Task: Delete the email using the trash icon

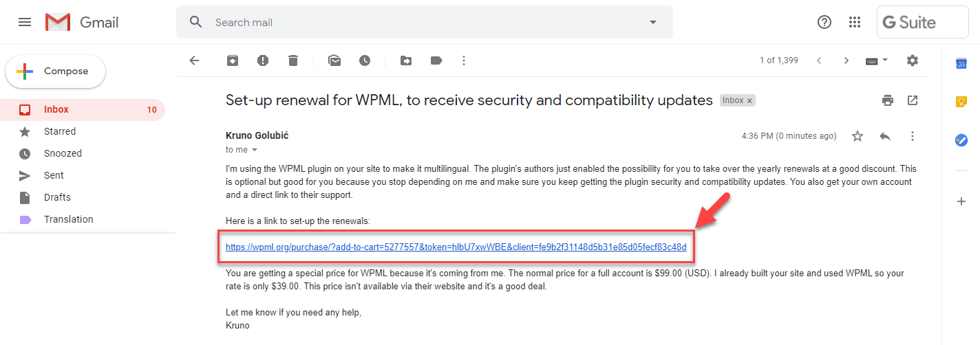Action: 293,60
